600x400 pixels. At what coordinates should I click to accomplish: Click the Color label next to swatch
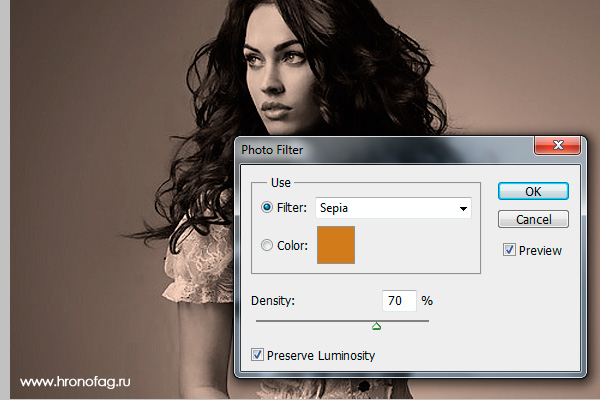pyautogui.click(x=292, y=245)
